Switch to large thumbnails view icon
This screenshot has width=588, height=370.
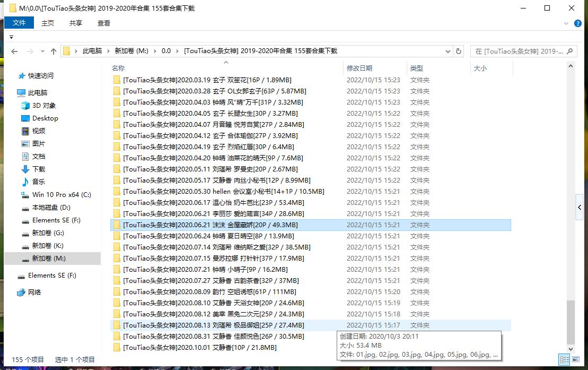point(576,359)
